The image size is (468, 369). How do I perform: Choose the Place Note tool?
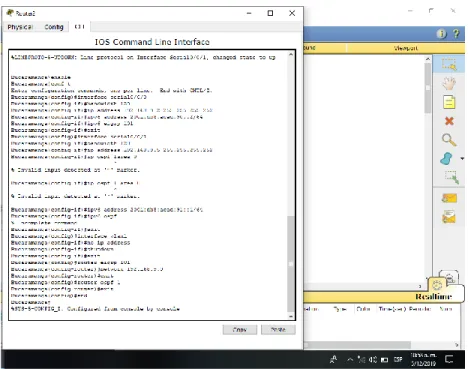pyautogui.click(x=449, y=102)
